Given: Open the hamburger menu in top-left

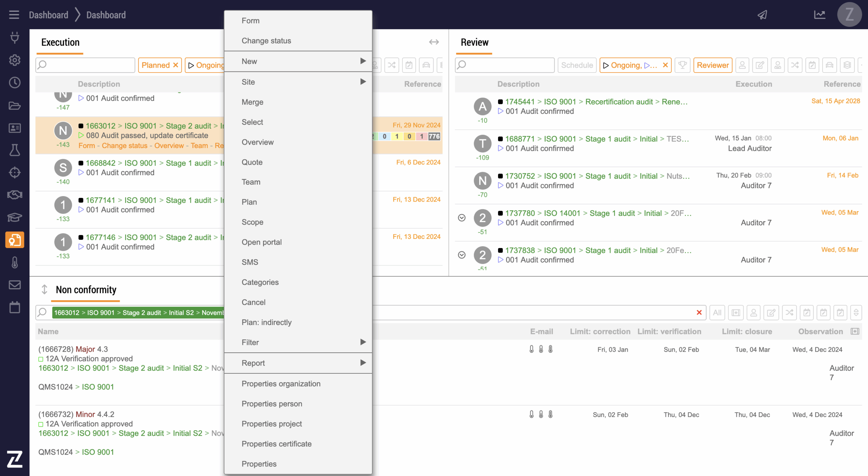Looking at the screenshot, I should click(x=14, y=15).
